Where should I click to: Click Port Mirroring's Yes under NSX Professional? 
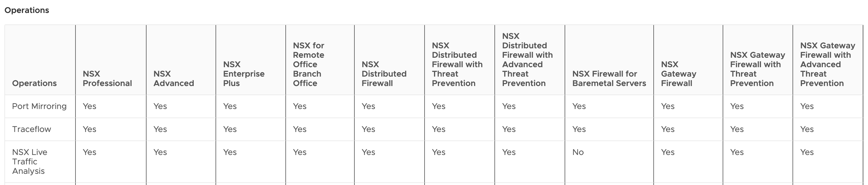89,106
